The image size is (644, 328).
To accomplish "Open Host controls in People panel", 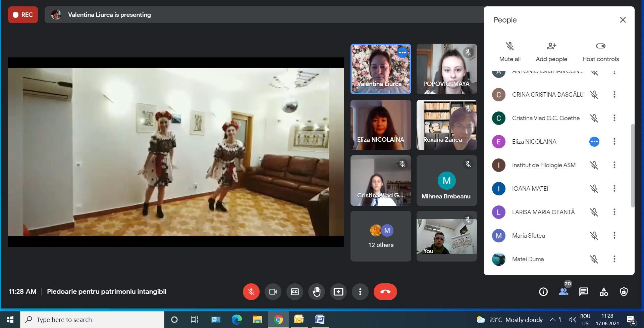I will pos(601,52).
